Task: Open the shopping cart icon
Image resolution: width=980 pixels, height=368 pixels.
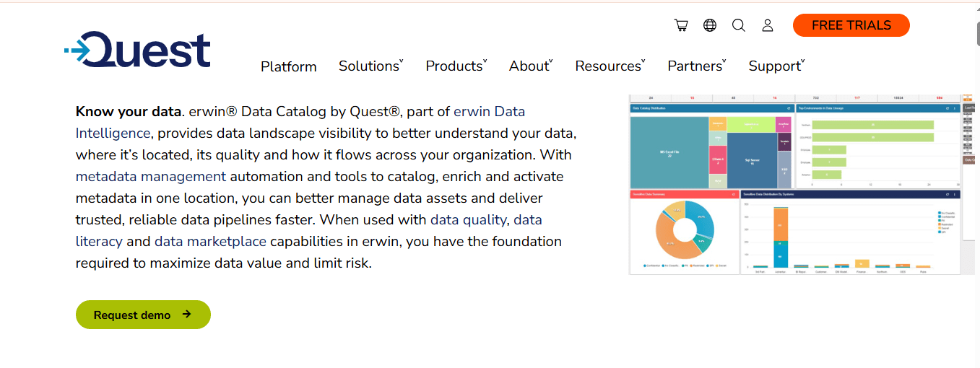Action: (x=681, y=25)
